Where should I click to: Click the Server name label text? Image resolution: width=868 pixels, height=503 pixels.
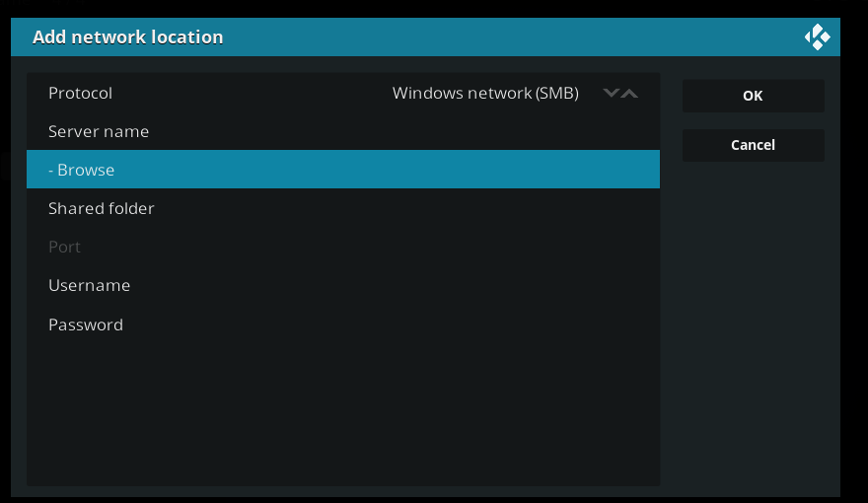click(x=99, y=132)
